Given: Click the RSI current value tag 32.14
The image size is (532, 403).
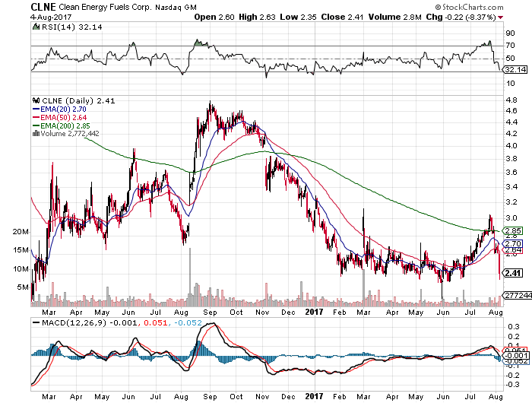Looking at the screenshot, I should (515, 70).
